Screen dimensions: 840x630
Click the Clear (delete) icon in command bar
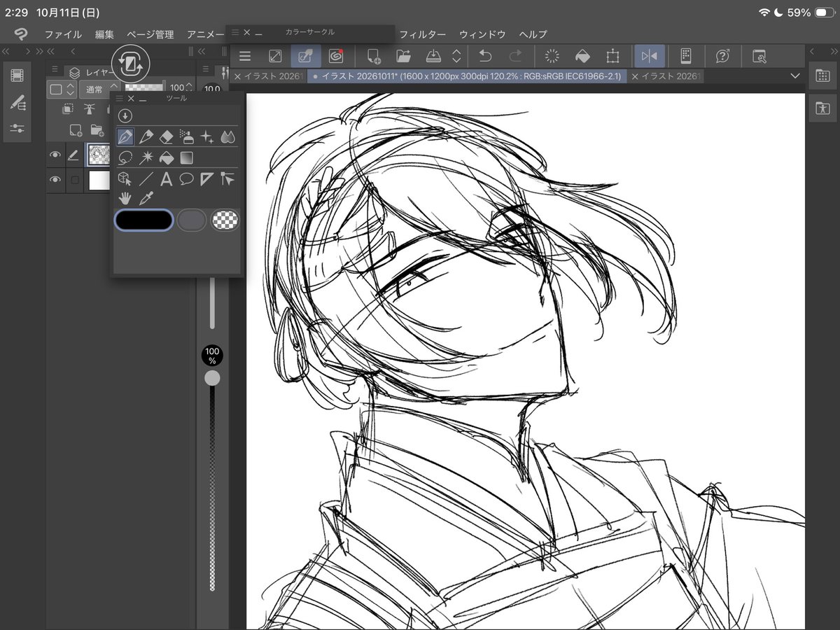[551, 57]
